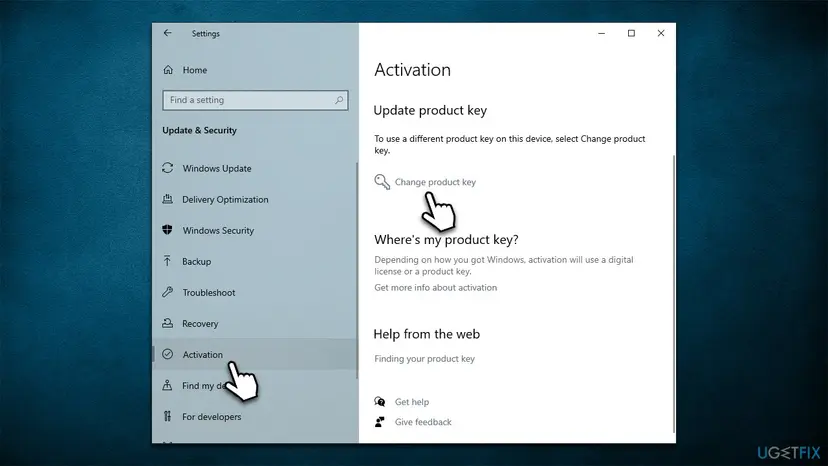Image resolution: width=828 pixels, height=466 pixels.
Task: Click the key icon beside Change product key
Action: click(x=382, y=182)
